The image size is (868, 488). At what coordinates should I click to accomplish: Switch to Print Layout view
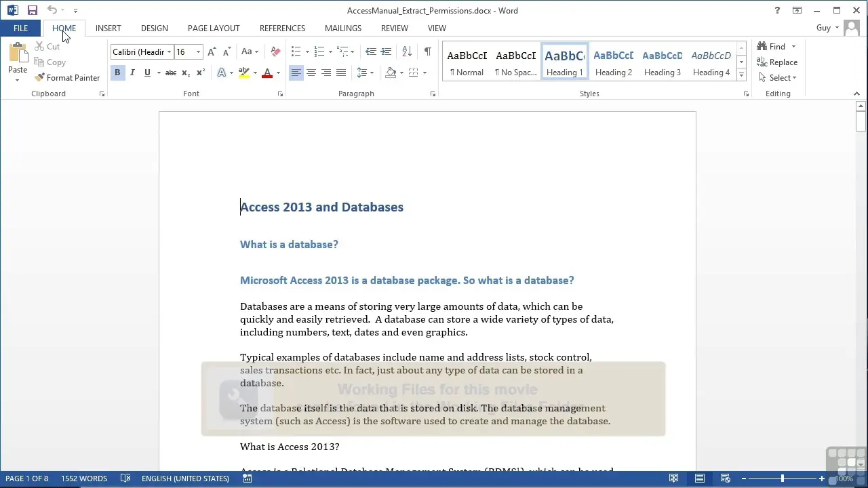pos(699,479)
